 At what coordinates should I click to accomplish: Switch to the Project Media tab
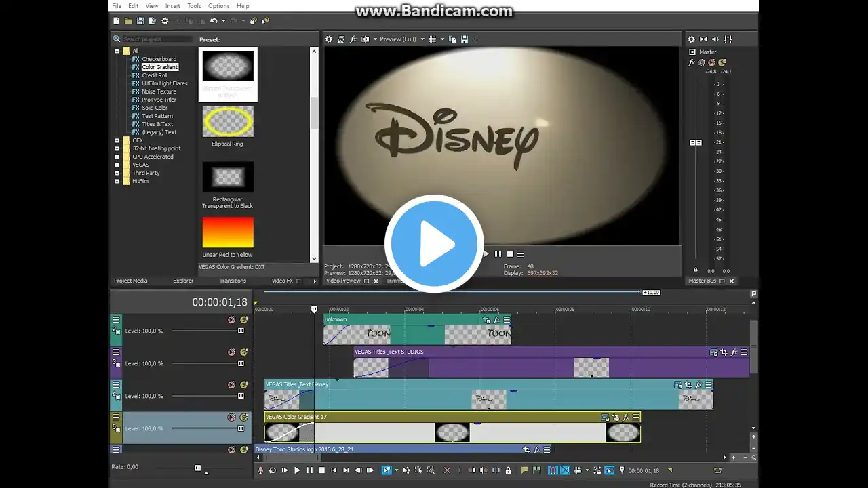[x=131, y=281]
